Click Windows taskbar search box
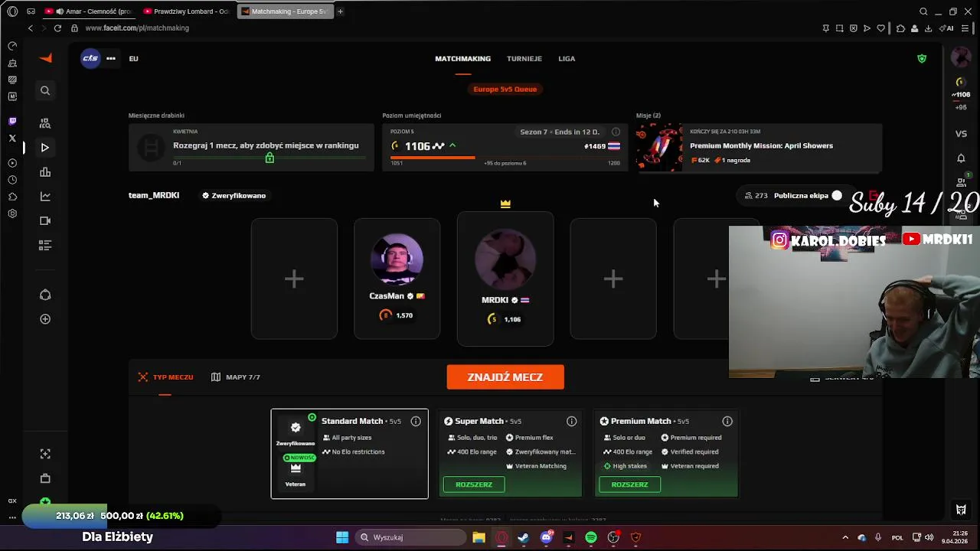 pyautogui.click(x=410, y=537)
